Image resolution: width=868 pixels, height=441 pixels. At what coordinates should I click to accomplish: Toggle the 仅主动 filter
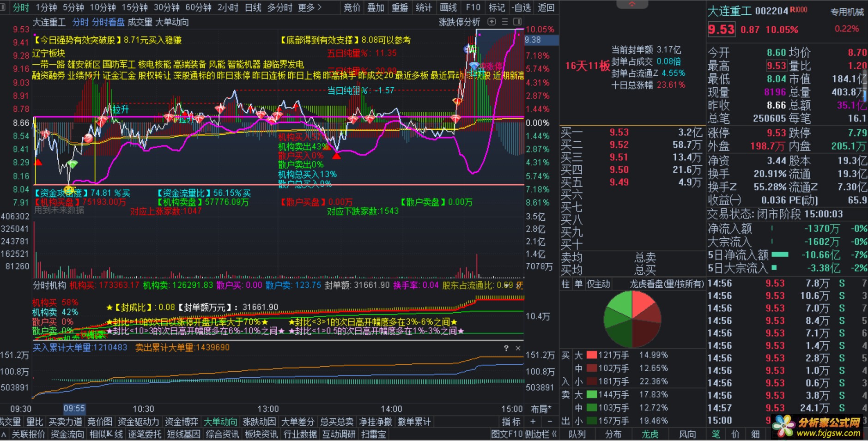(x=598, y=284)
